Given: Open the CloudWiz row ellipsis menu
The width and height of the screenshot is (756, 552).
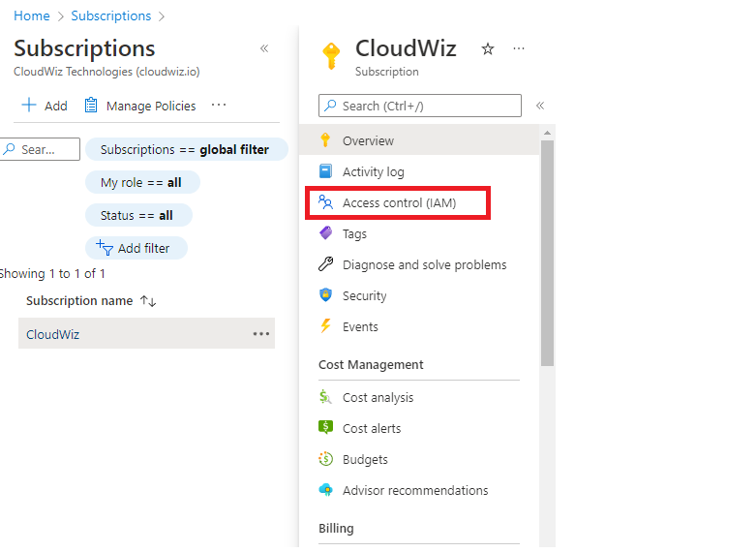Looking at the screenshot, I should point(261,334).
